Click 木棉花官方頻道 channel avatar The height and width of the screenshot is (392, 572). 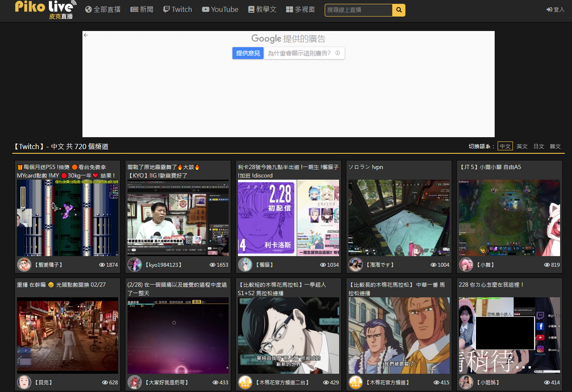click(356, 382)
